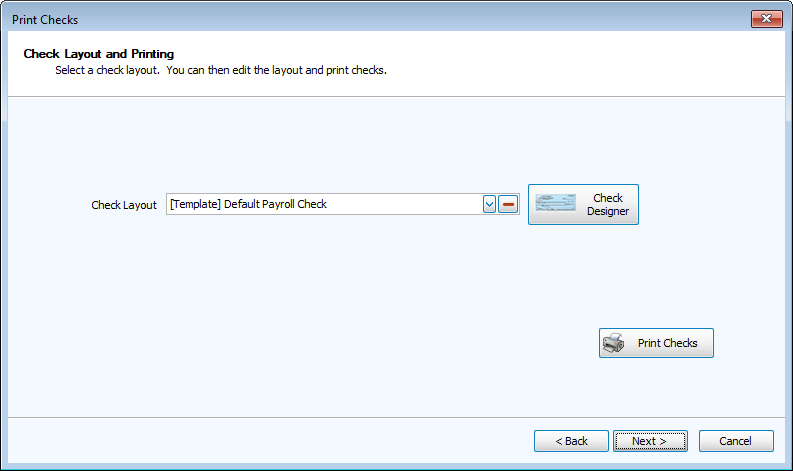The image size is (793, 471).
Task: Click the Check Designer button label
Action: 608,204
